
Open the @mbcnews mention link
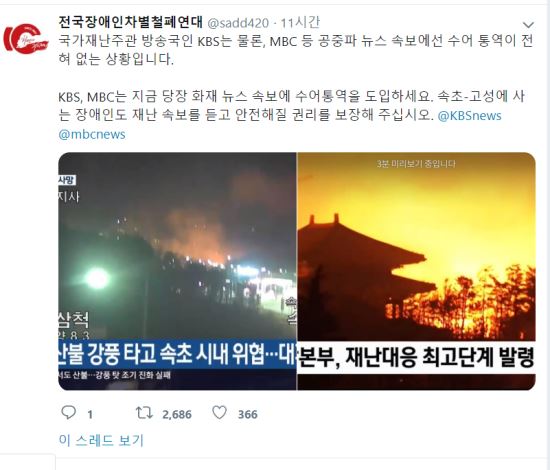pyautogui.click(x=92, y=134)
